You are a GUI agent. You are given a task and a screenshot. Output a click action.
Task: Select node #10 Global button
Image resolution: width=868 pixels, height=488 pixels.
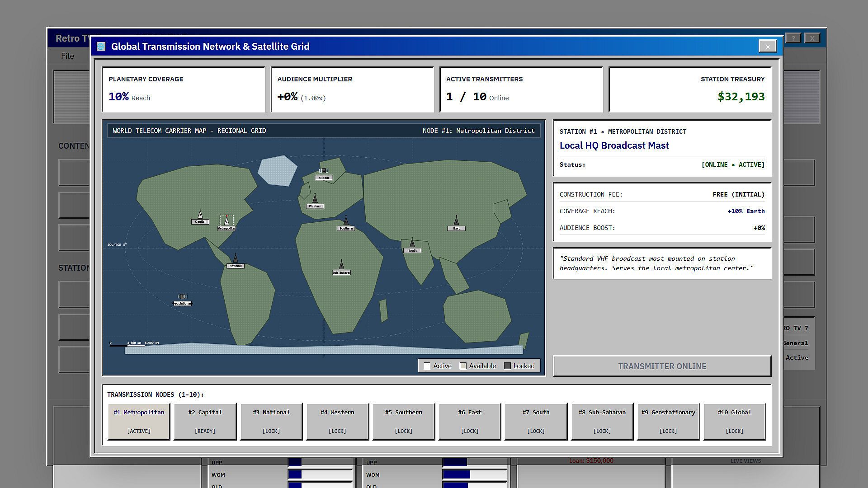tap(735, 422)
